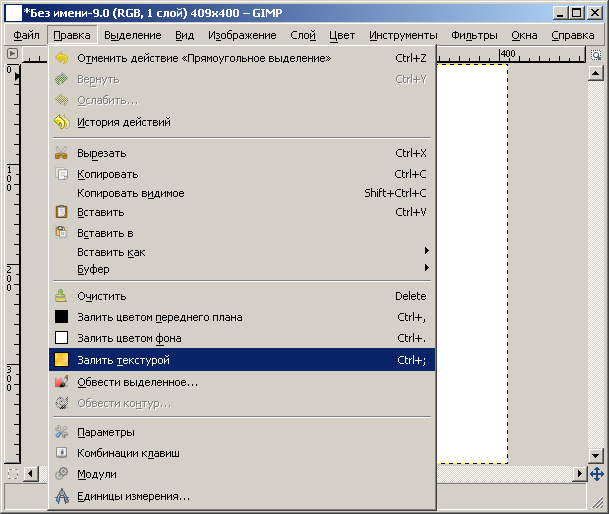Click the zoom-on-resize icon at top right
This screenshot has width=609, height=514.
(596, 54)
